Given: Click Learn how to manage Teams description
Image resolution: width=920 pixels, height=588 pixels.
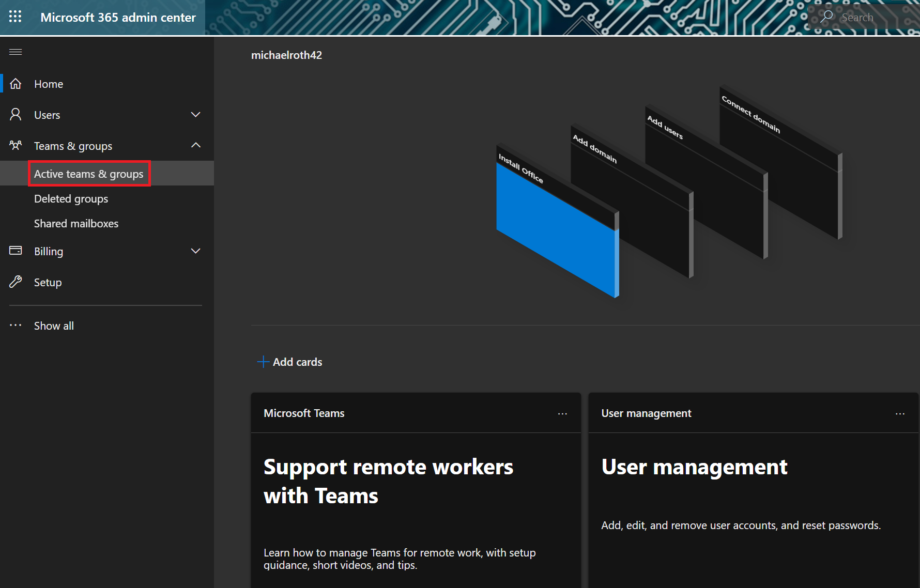Looking at the screenshot, I should point(400,559).
